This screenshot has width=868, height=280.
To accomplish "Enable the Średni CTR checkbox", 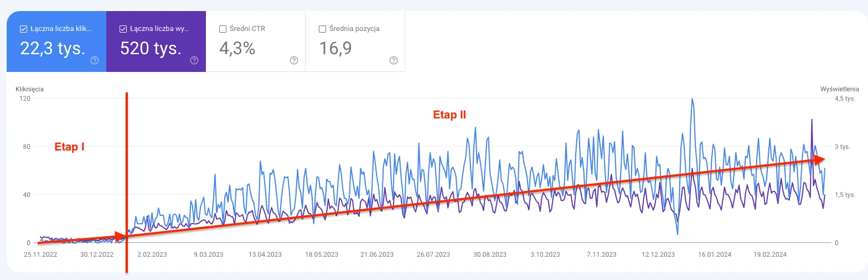I will 223,29.
